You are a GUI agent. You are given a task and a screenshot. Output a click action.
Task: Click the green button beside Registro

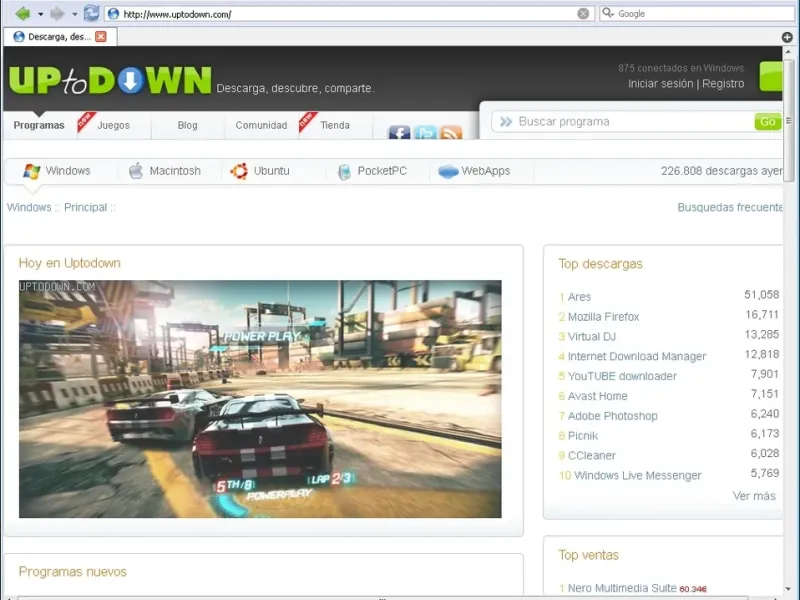pyautogui.click(x=770, y=77)
